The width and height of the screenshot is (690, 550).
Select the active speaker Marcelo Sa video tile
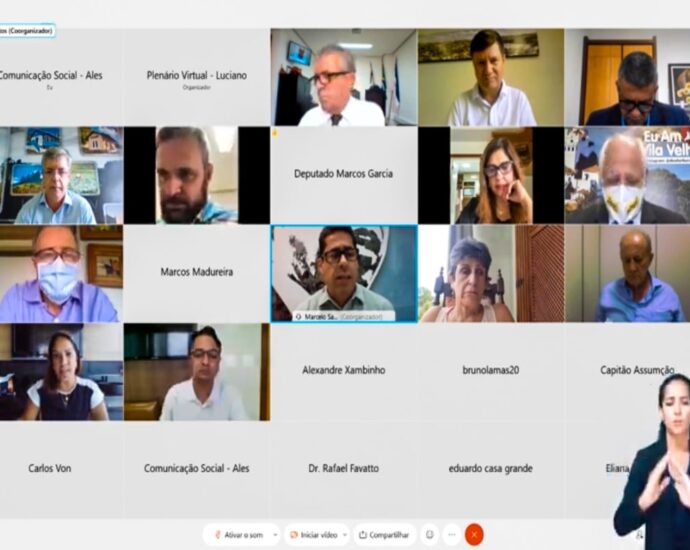tap(344, 274)
